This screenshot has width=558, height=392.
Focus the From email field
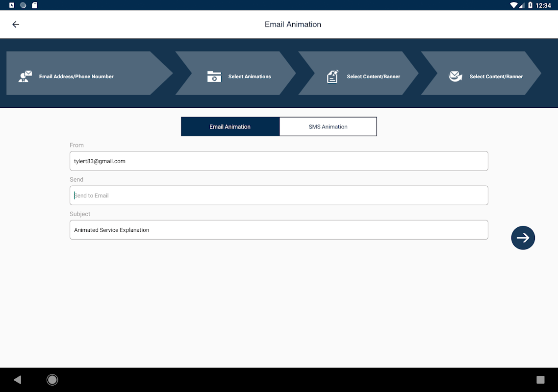tap(279, 161)
